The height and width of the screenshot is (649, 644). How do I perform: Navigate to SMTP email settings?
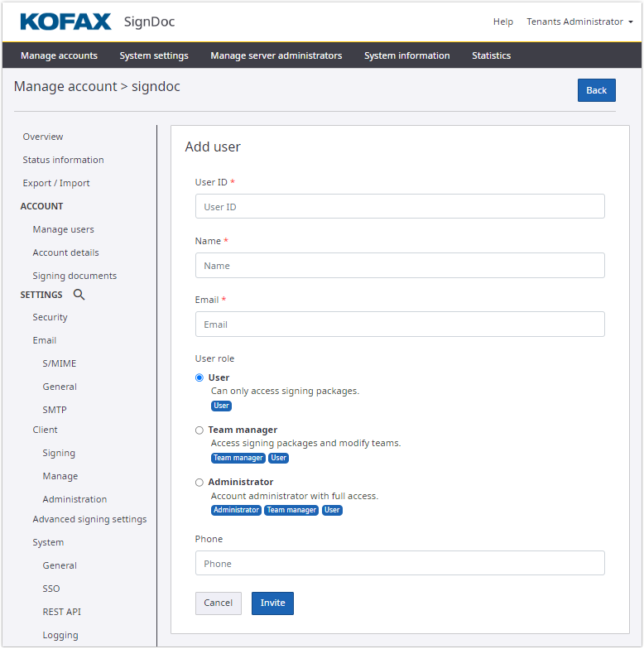click(x=55, y=410)
